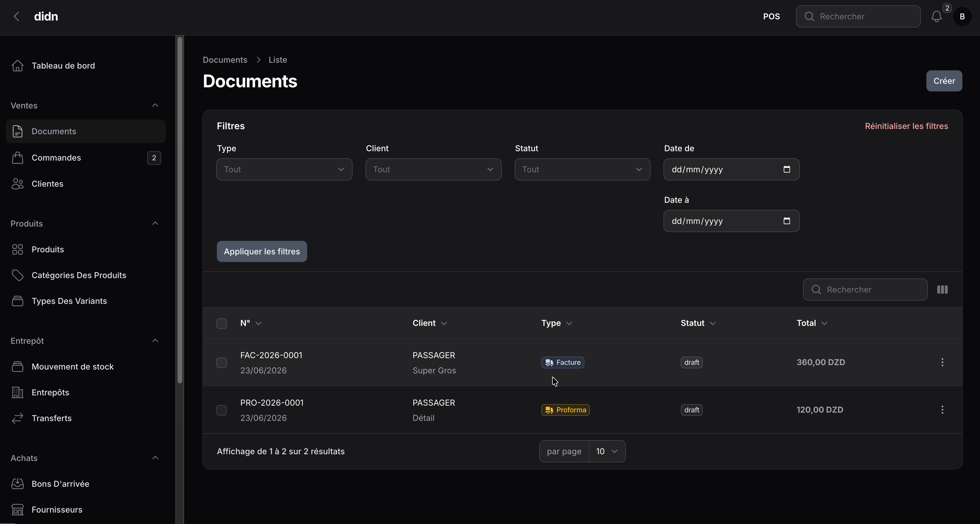Open user avatar B menu
980x524 pixels.
pyautogui.click(x=962, y=16)
